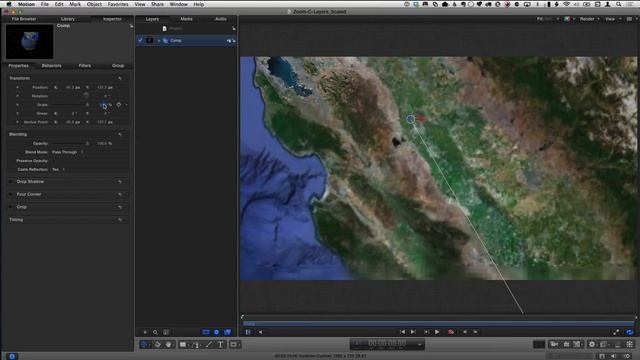Select the 3D transform tool
640x360 pixels.
[x=158, y=344]
